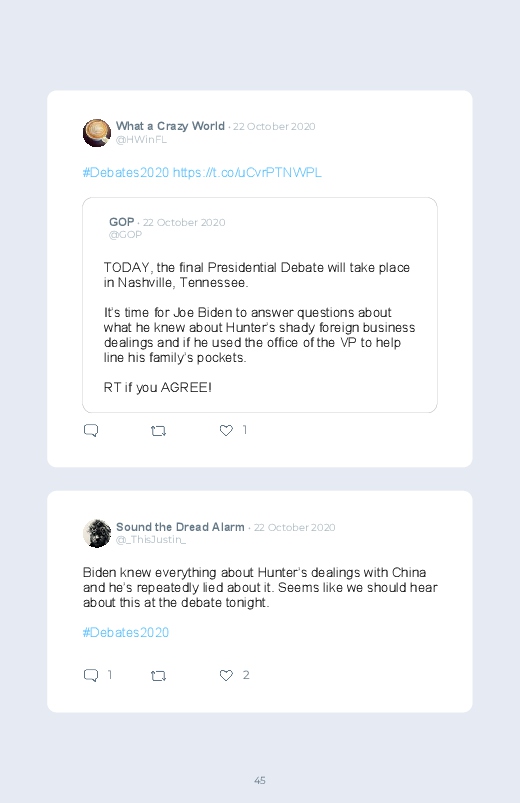Open #Debates2020 hashtag in second tweet
This screenshot has width=520, height=803.
coord(126,632)
